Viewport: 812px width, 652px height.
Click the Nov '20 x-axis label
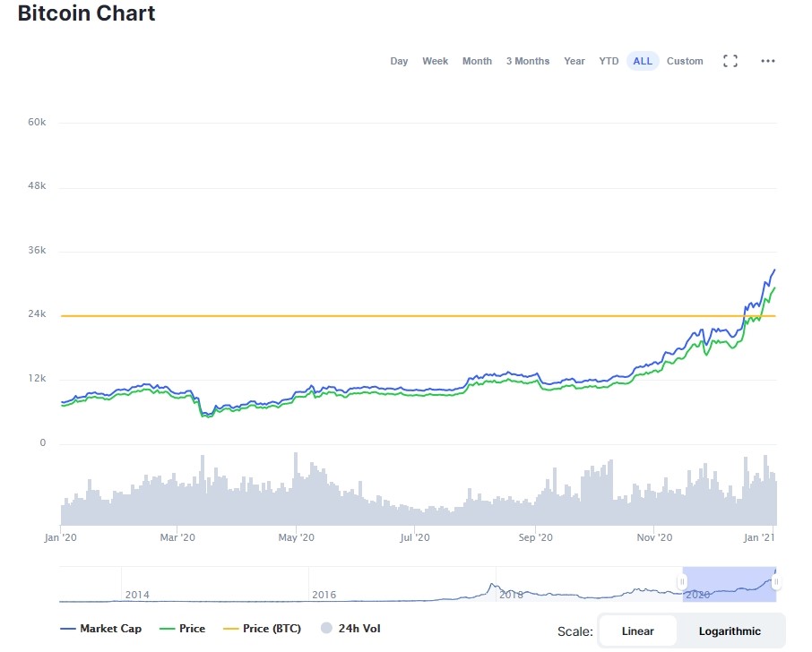point(654,537)
